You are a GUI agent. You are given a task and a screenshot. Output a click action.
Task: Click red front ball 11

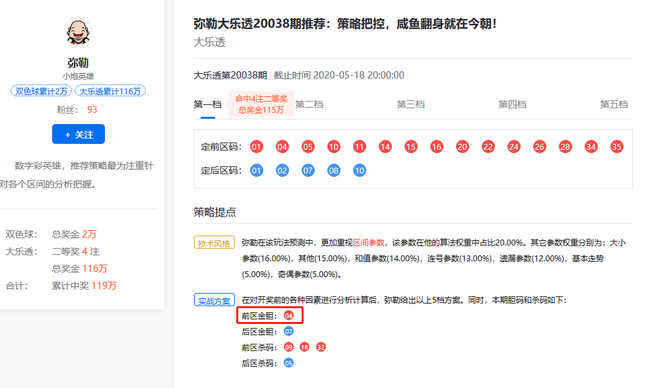point(359,146)
